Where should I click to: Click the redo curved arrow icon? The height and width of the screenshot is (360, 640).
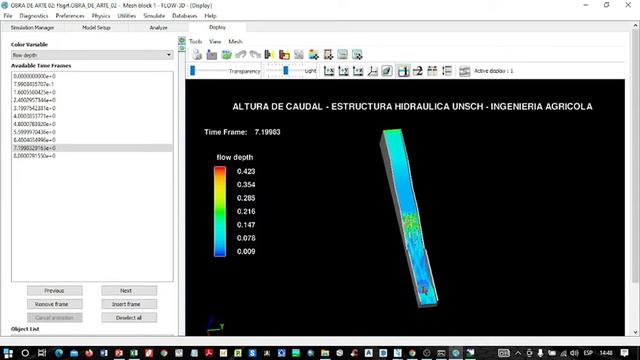pos(255,54)
